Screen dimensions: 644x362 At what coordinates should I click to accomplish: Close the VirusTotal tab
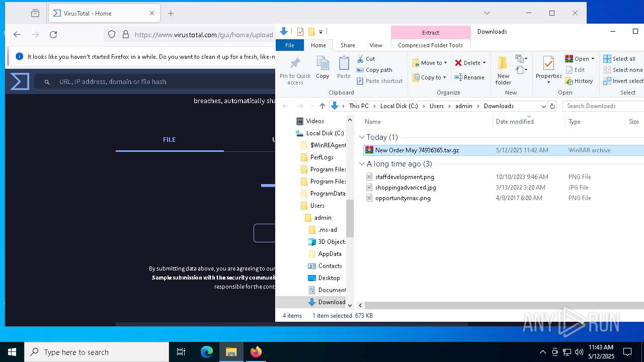(x=152, y=14)
